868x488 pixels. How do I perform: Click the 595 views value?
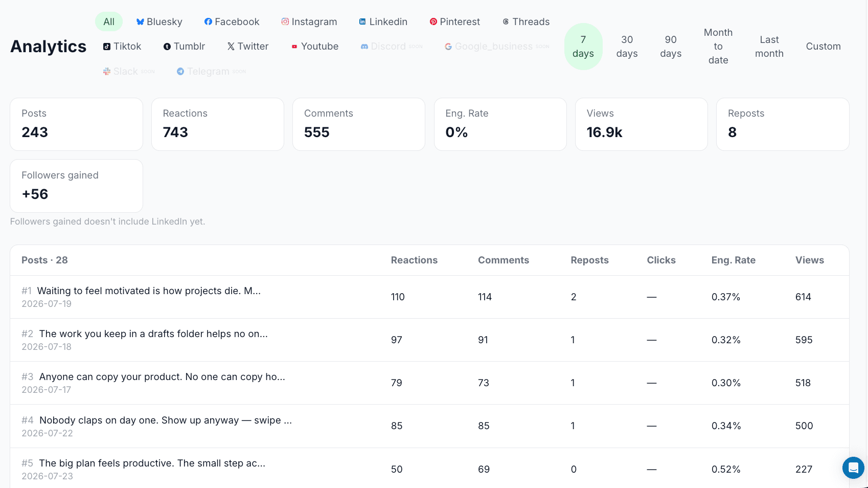coord(804,340)
